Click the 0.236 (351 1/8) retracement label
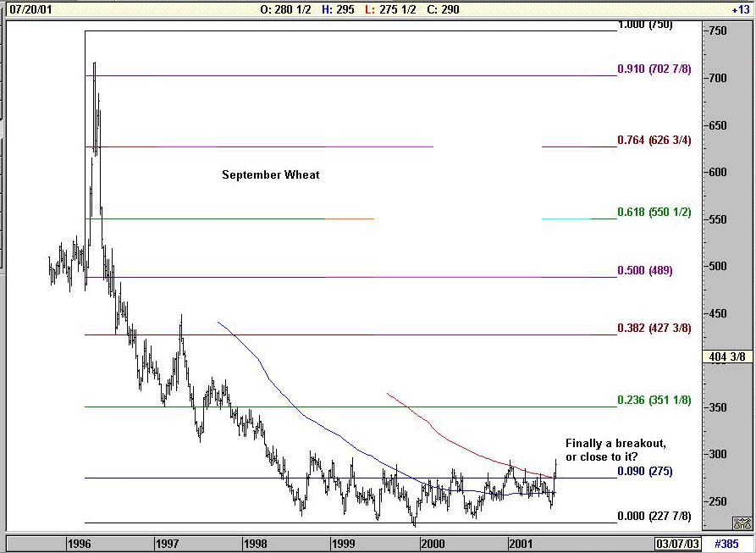This screenshot has height=553, width=756. click(654, 401)
